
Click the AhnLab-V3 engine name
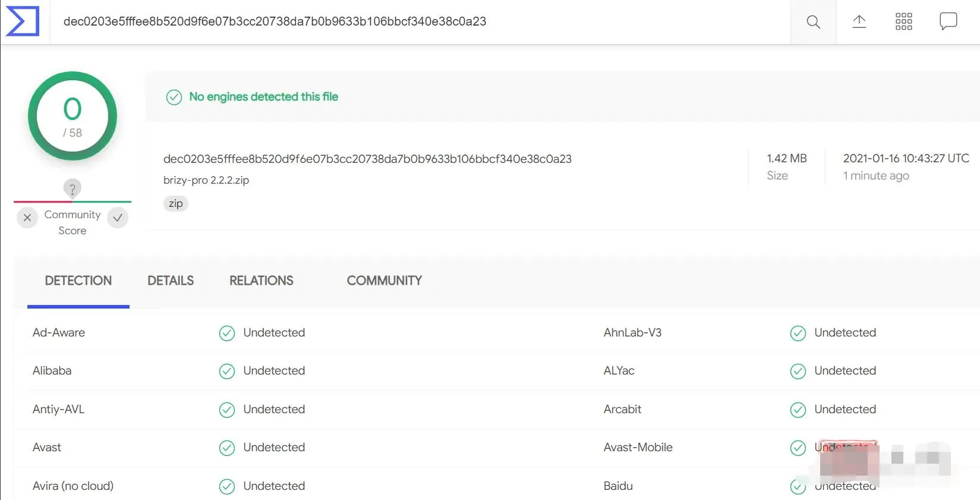pyautogui.click(x=632, y=333)
